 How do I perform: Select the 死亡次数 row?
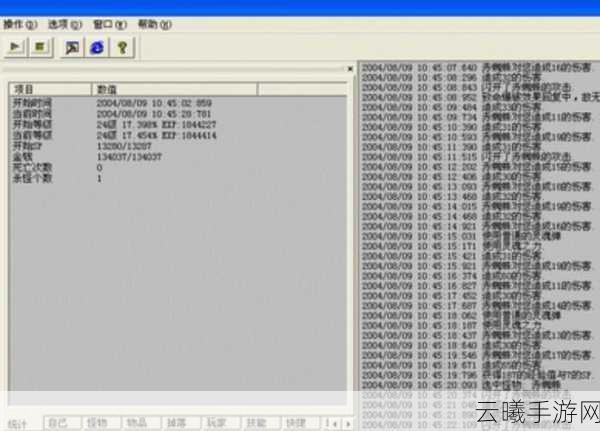[x=178, y=167]
